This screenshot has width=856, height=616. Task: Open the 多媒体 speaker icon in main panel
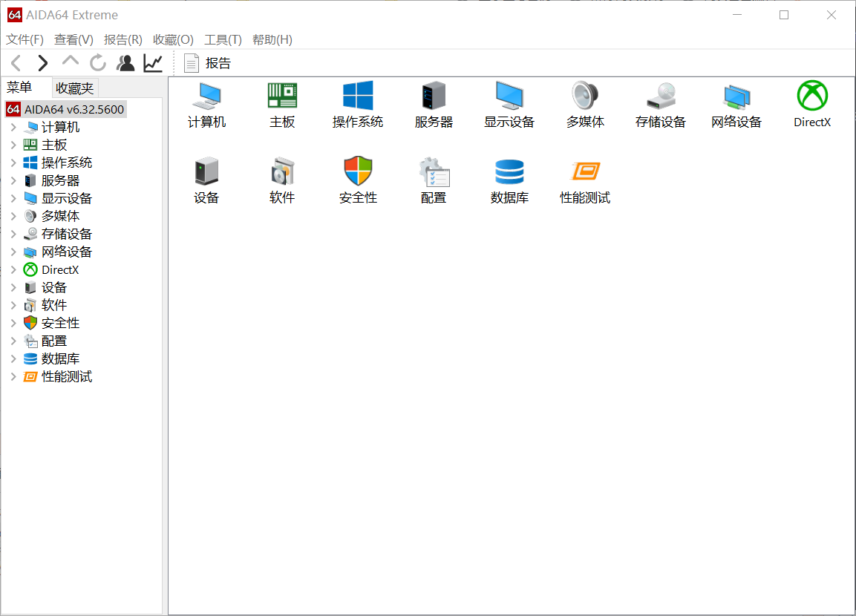click(x=585, y=96)
